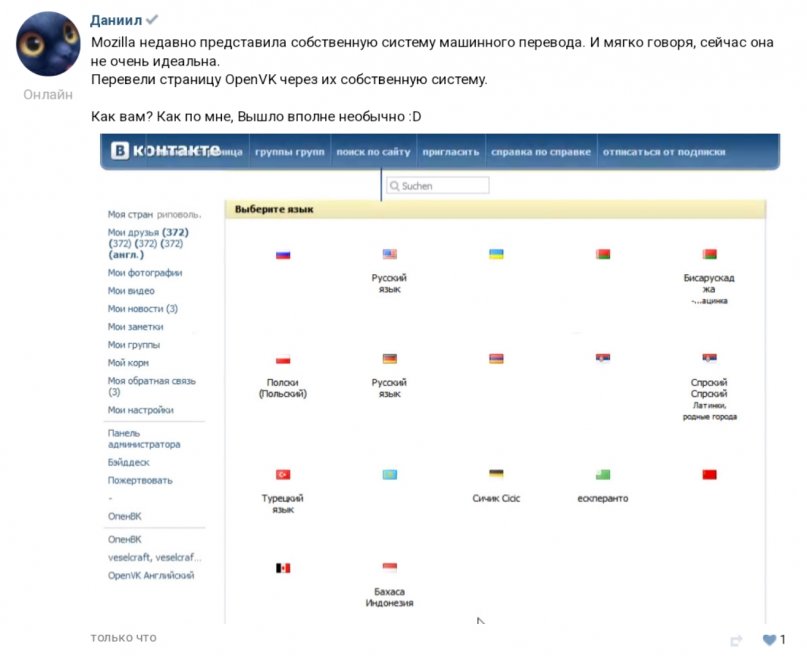Select the Indonesian flag icon
Viewport: 807px width, 662px height.
(x=390, y=567)
